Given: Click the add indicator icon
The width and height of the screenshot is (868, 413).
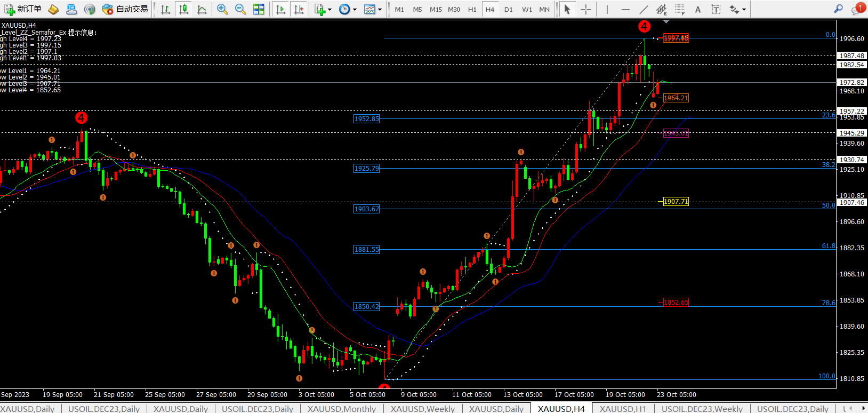Looking at the screenshot, I should click(320, 9).
